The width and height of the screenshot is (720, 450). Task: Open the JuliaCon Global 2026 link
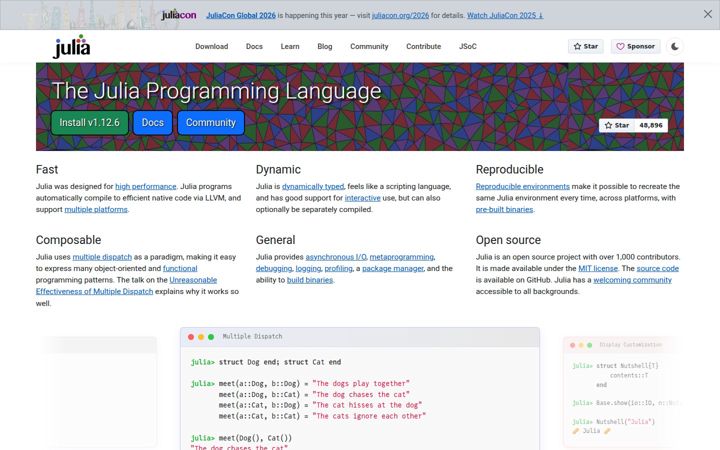point(241,15)
